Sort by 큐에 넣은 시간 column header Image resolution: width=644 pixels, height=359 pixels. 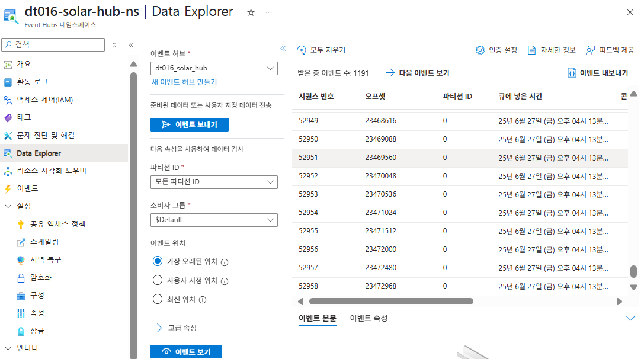520,97
